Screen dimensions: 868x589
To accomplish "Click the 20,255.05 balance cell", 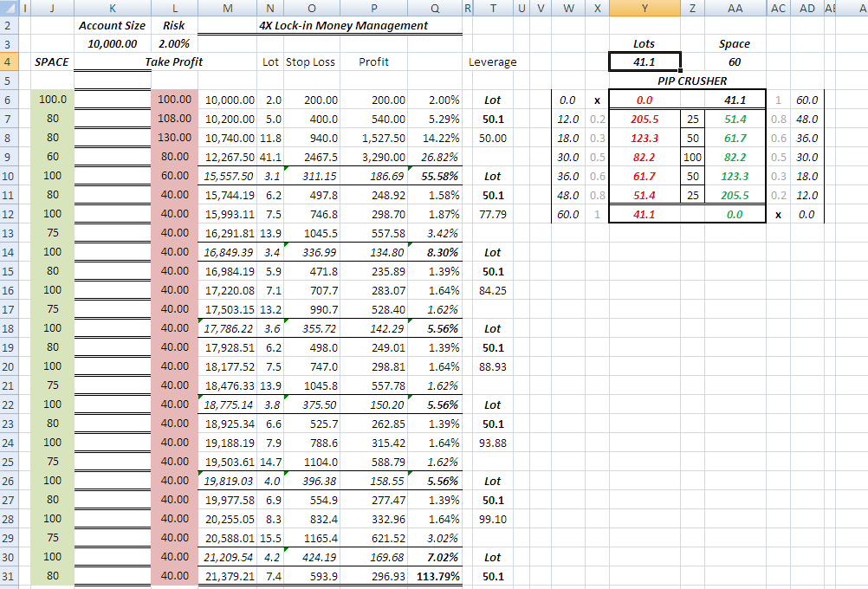I will (228, 519).
